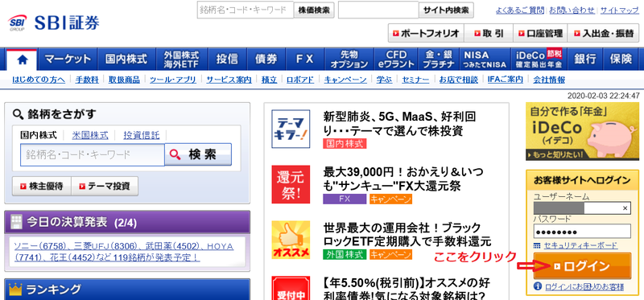Open the ツール・アプリ link
644x300 pixels.
173,80
